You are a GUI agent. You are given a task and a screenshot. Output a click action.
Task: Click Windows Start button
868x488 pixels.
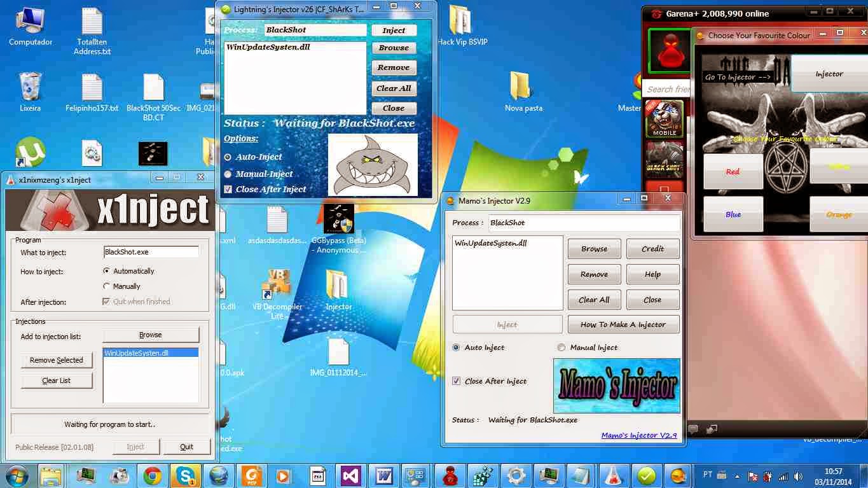[x=17, y=475]
